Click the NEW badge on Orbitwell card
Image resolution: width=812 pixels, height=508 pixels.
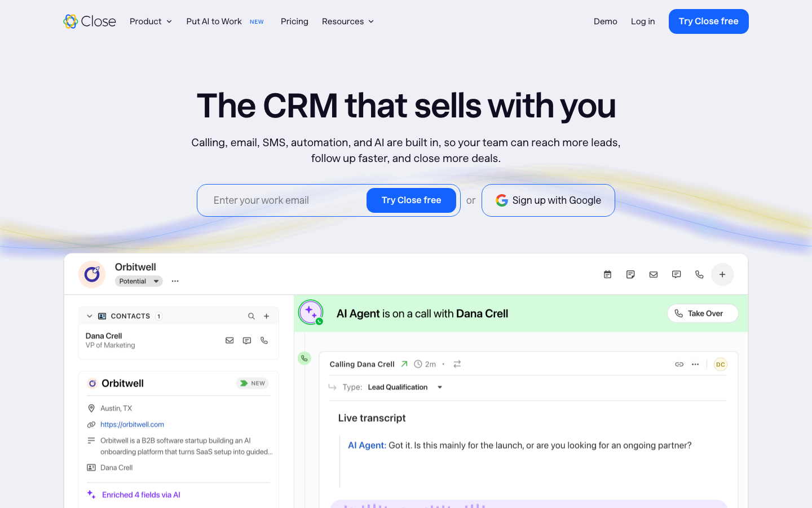tap(252, 383)
